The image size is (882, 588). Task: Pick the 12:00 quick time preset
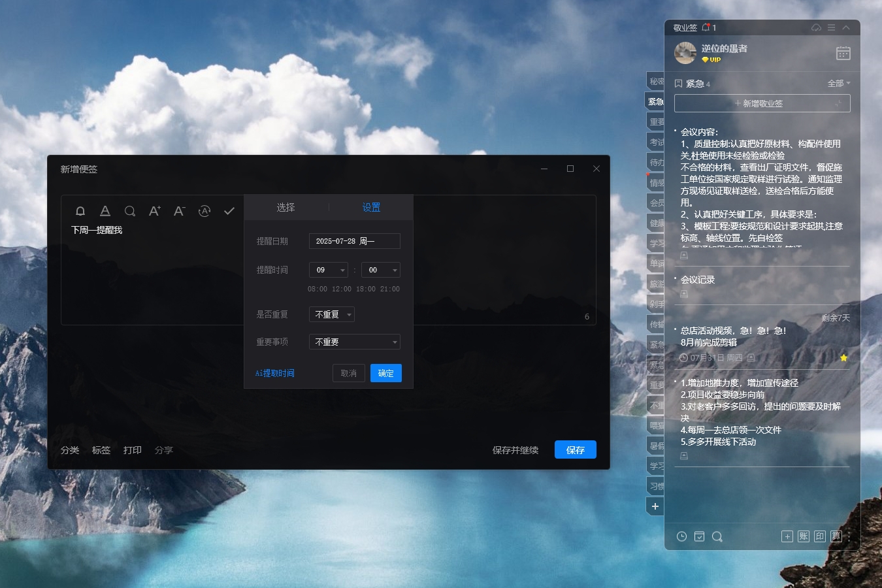click(x=342, y=289)
